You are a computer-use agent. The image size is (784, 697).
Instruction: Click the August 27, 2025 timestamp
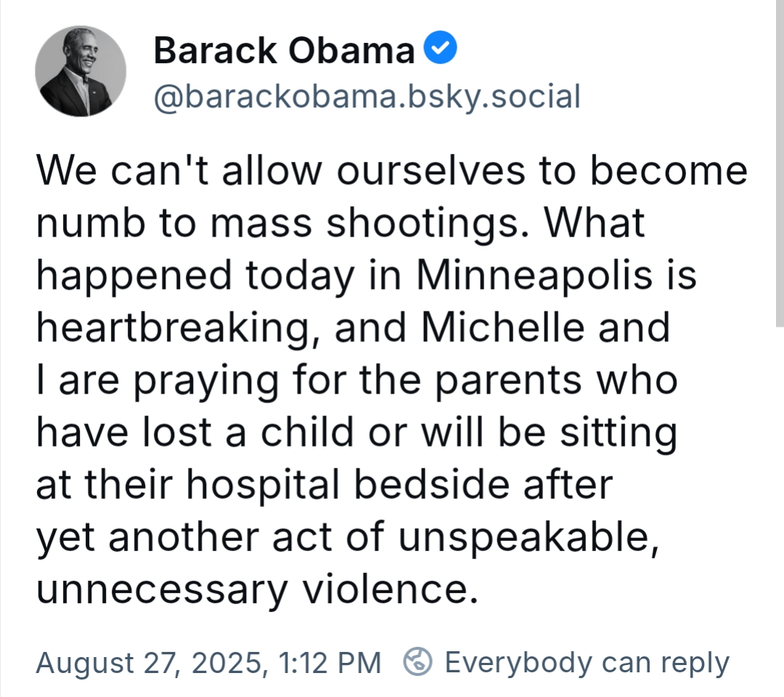[x=208, y=662]
